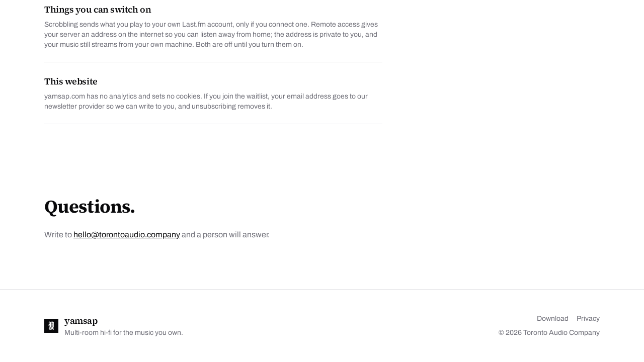Click yamsap.com at the start of website paragraph
The height and width of the screenshot is (362, 644).
pos(64,97)
